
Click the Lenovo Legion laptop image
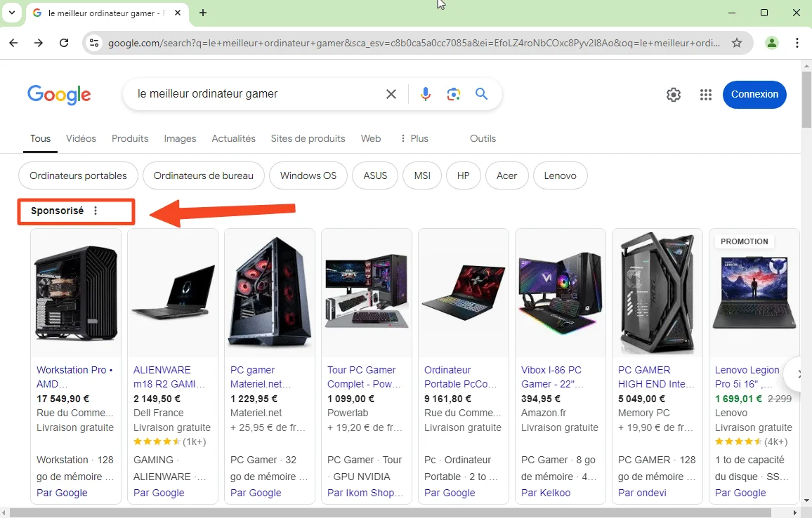[x=754, y=293]
